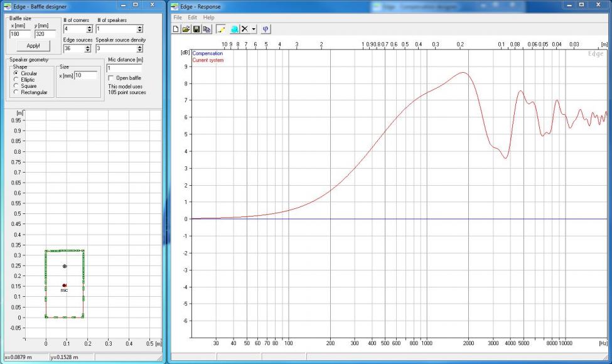Toggle the yellow compensation curve tool icon

[x=221, y=29]
